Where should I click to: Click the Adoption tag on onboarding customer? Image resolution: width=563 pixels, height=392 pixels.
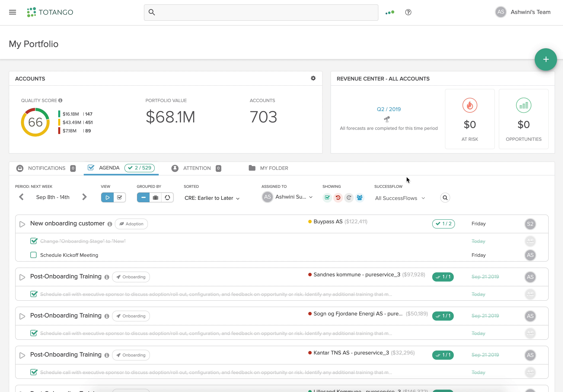tap(131, 224)
